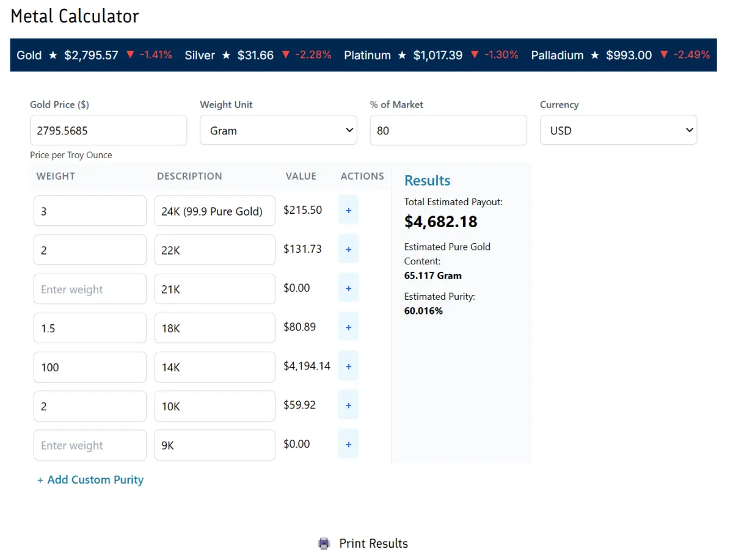
Task: Click the plus icon in the 14K row
Action: (x=348, y=366)
